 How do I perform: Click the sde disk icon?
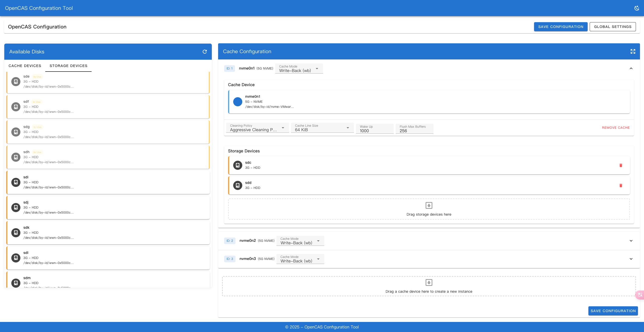[16, 82]
